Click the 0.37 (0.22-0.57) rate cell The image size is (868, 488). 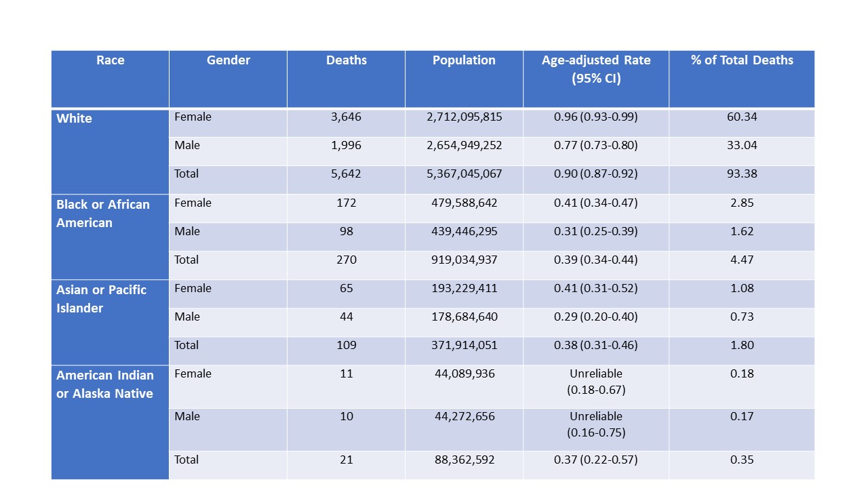[595, 460]
